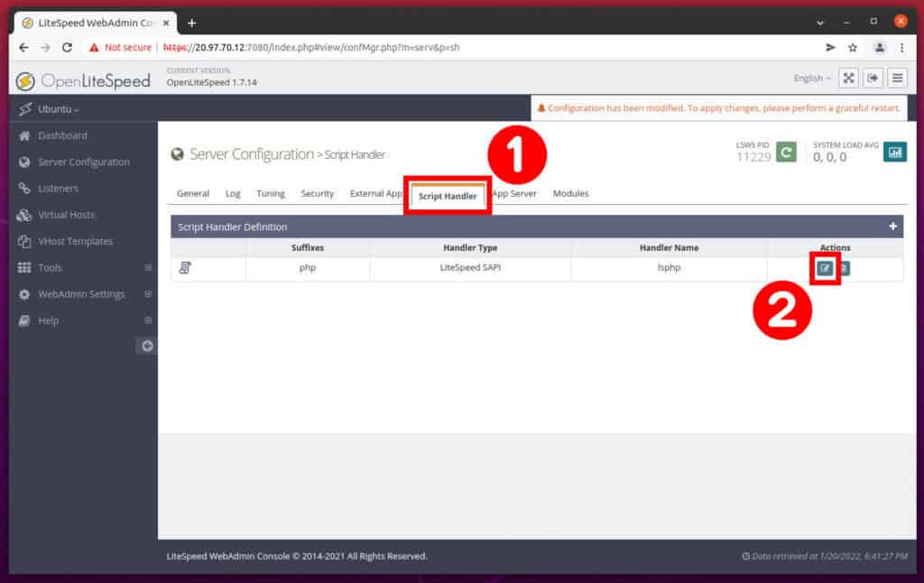924x583 pixels.
Task: Open the Ubuntu server dropdown
Action: [x=58, y=109]
